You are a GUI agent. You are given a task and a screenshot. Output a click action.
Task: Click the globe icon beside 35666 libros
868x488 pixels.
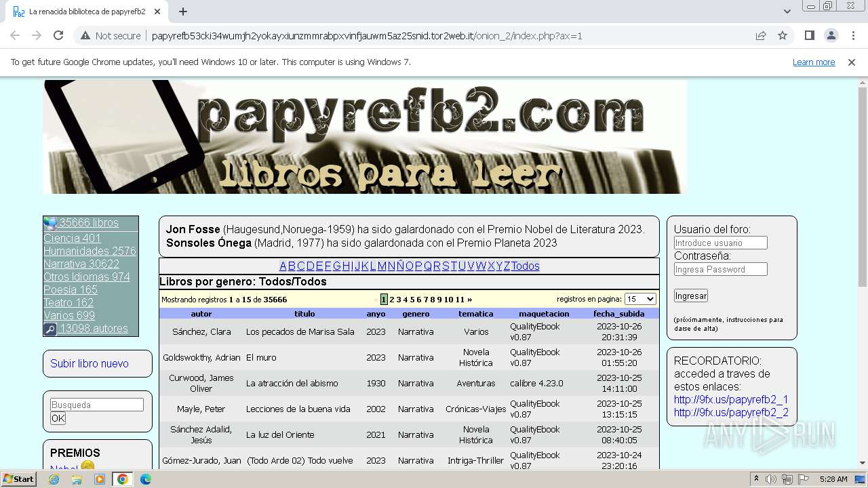coord(50,223)
